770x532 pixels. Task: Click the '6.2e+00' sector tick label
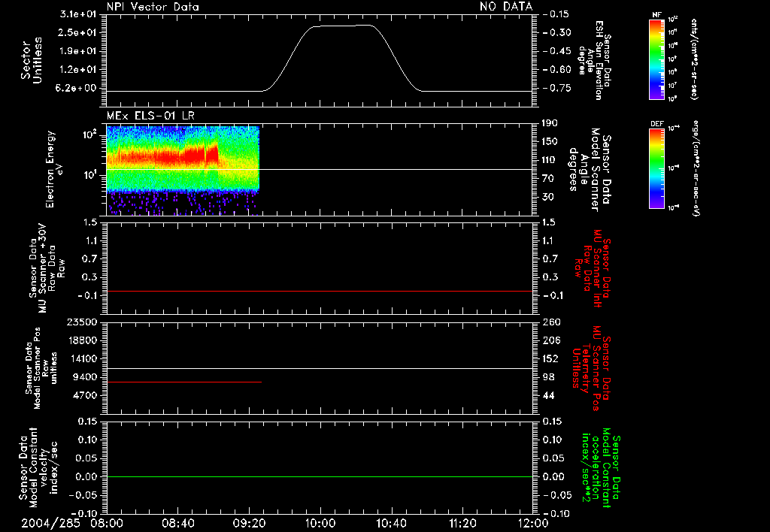tap(77, 88)
